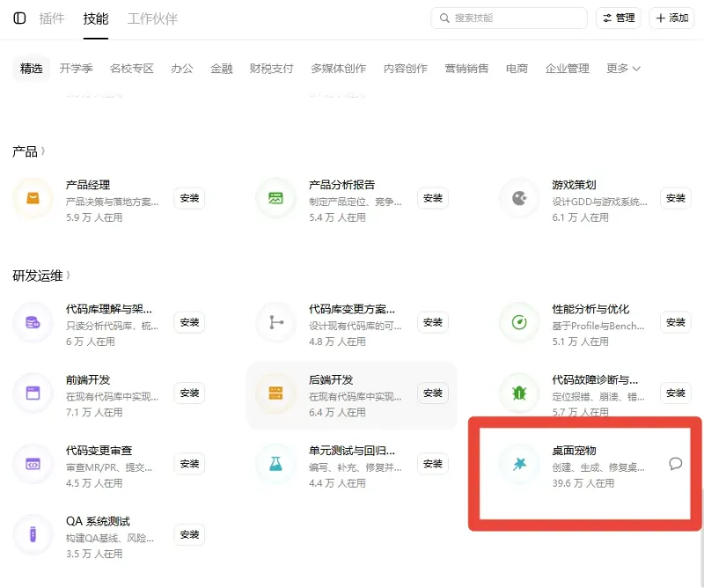Click the 添加 button

point(671,18)
